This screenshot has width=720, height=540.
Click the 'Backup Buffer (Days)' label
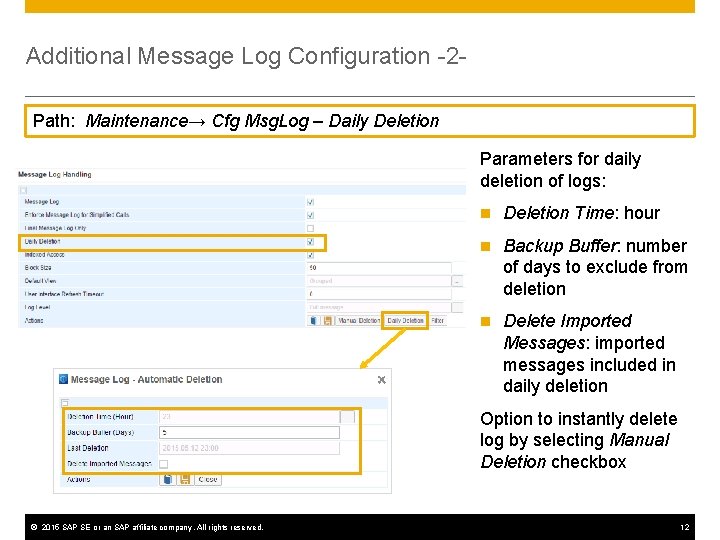(x=101, y=432)
